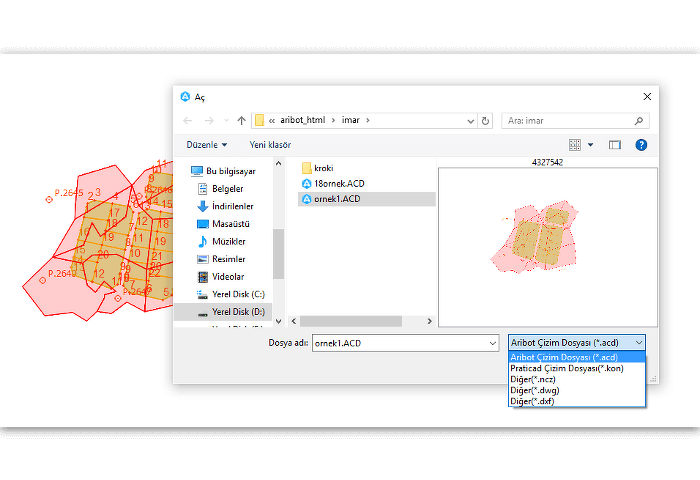Change view layout icon

pos(575,145)
